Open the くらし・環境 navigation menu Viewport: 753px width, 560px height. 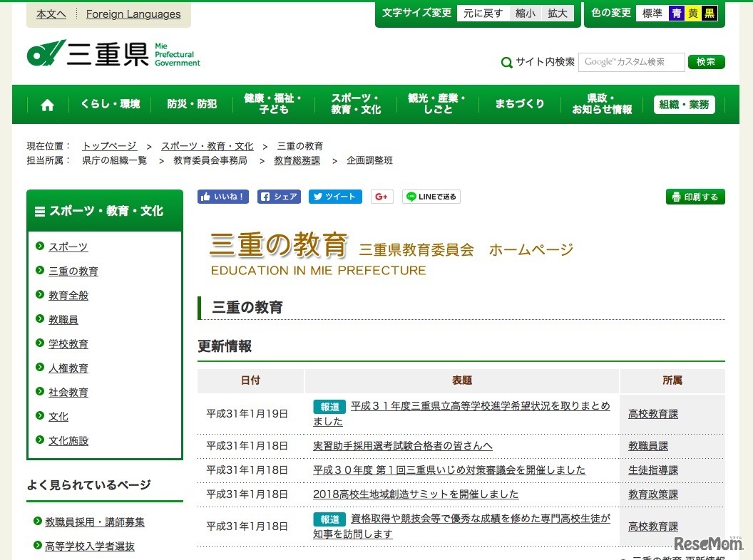(110, 104)
